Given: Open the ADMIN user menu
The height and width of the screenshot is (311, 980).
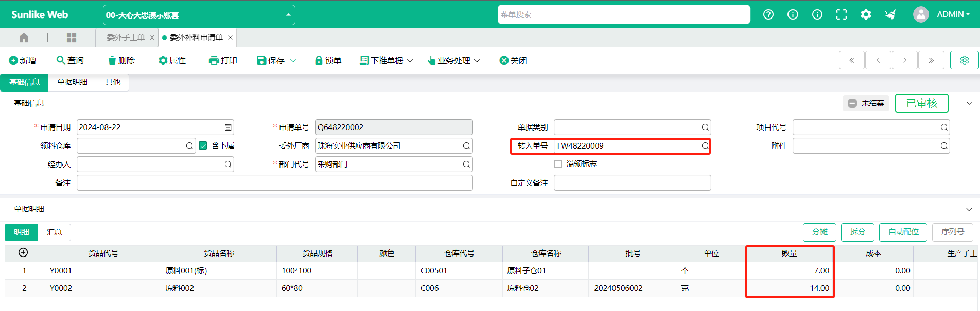Looking at the screenshot, I should [953, 14].
